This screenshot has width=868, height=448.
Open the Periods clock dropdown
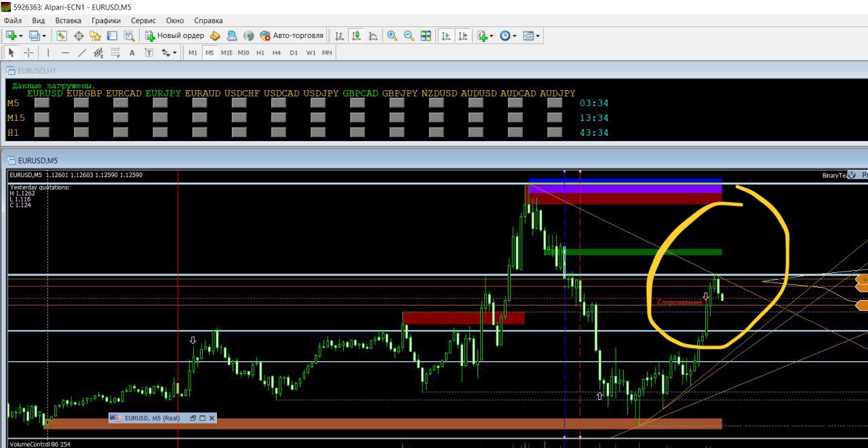(507, 35)
